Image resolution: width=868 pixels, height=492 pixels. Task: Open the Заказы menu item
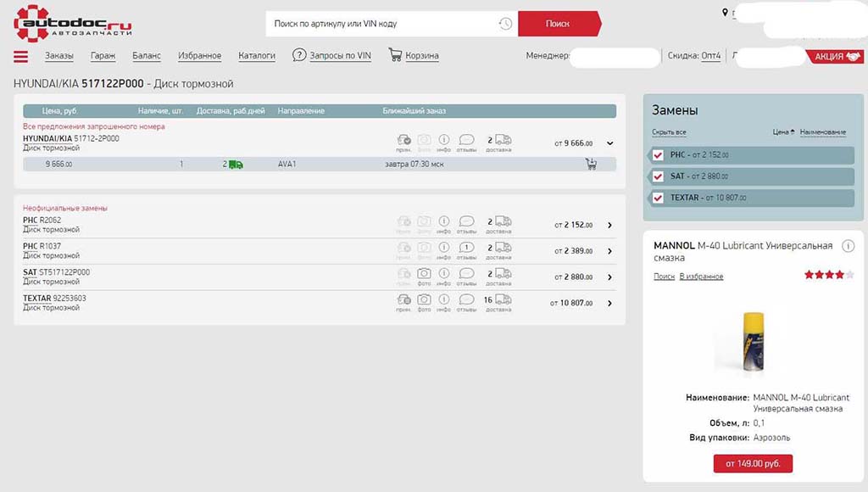pyautogui.click(x=59, y=56)
